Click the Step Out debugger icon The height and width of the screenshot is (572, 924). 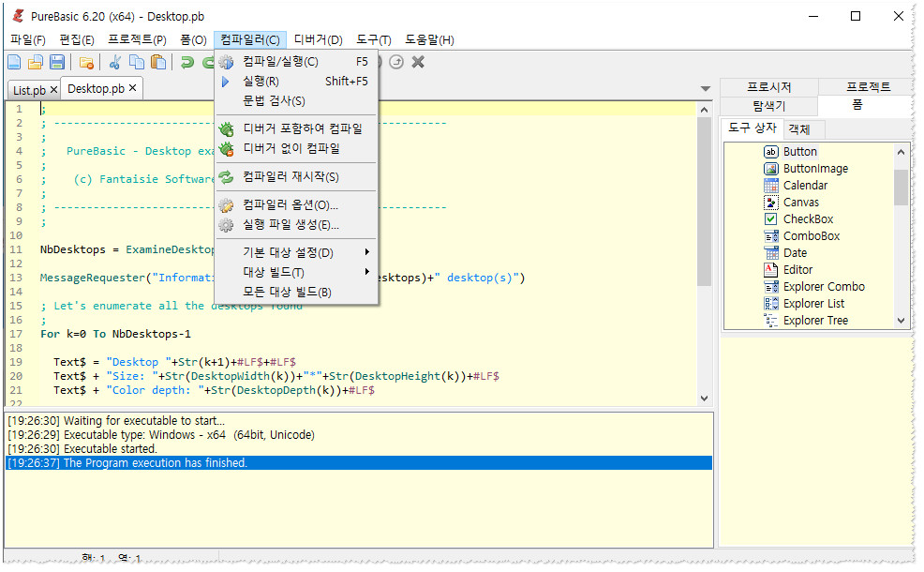(396, 62)
